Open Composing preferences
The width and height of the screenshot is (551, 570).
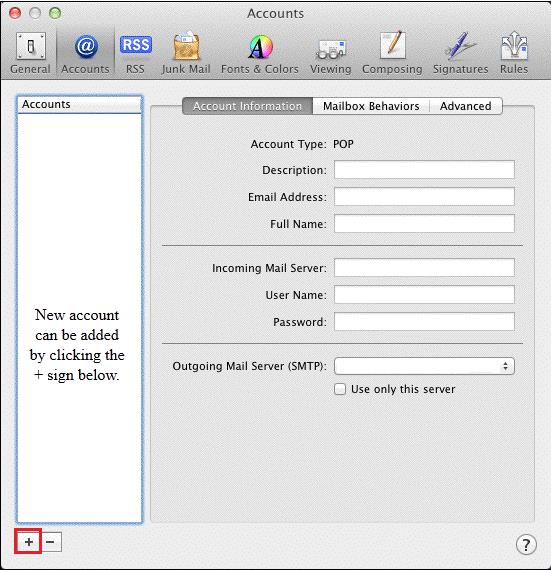coord(392,53)
